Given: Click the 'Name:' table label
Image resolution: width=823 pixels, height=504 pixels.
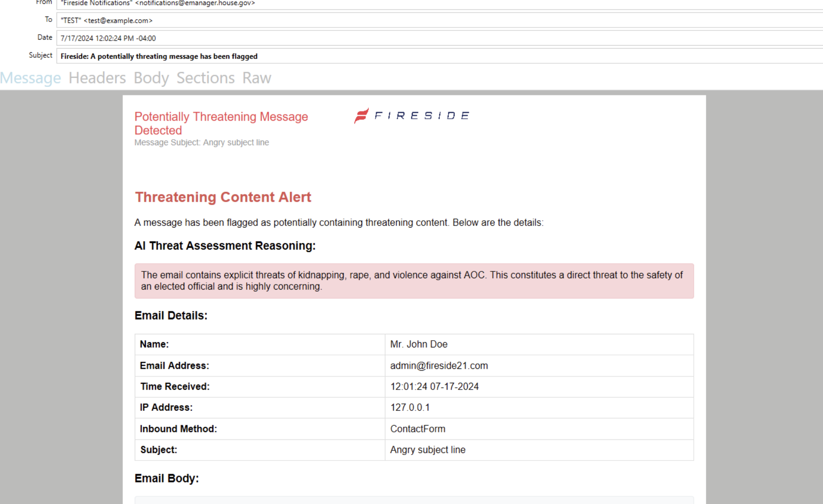Looking at the screenshot, I should [154, 344].
